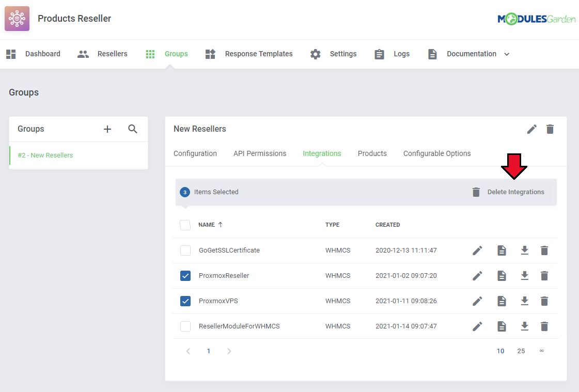This screenshot has height=392, width=579.
Task: Edit the New Resellers group pencil icon
Action: click(531, 129)
